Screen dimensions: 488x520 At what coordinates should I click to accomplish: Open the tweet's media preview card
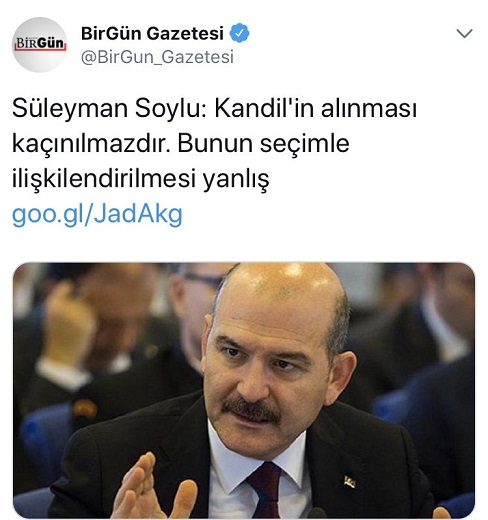coord(244,391)
